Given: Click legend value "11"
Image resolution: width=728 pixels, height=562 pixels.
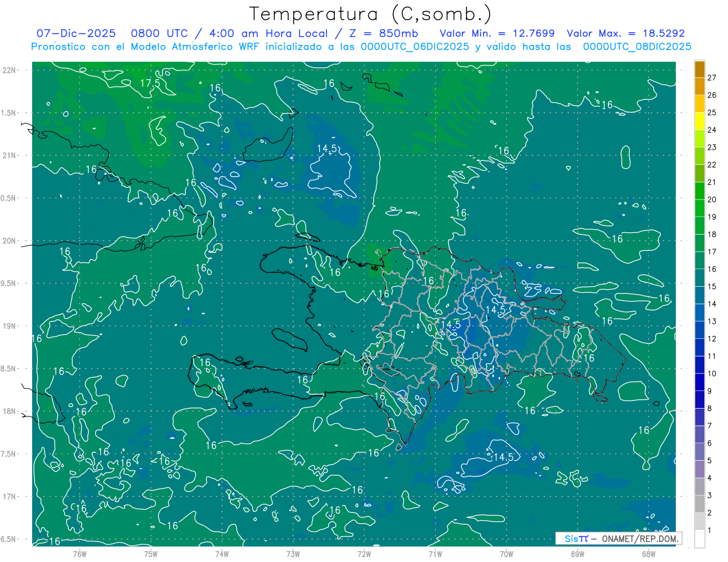Looking at the screenshot, I should (x=712, y=356).
